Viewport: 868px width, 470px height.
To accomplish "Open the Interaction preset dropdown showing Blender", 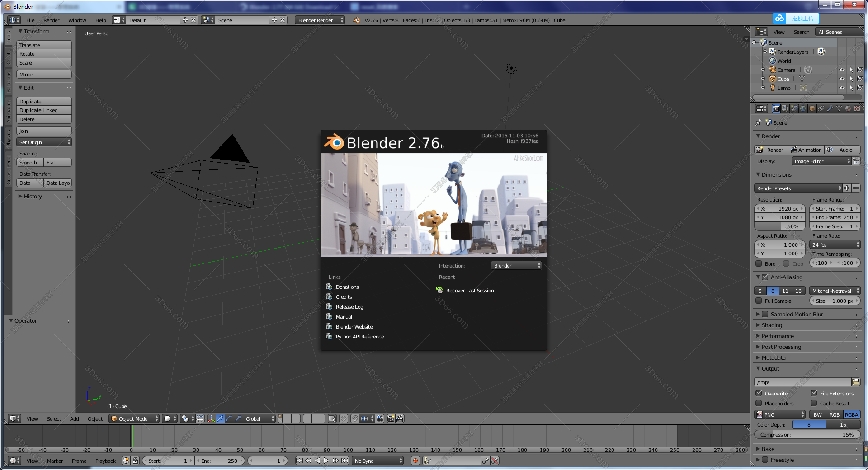I will pos(515,266).
